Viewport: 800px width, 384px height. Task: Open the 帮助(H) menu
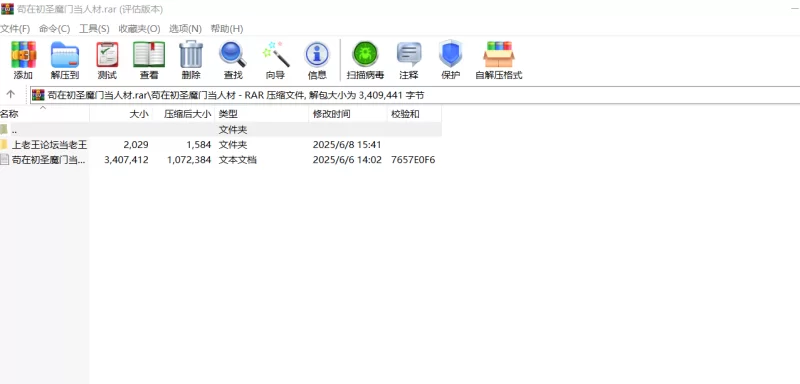(227, 29)
